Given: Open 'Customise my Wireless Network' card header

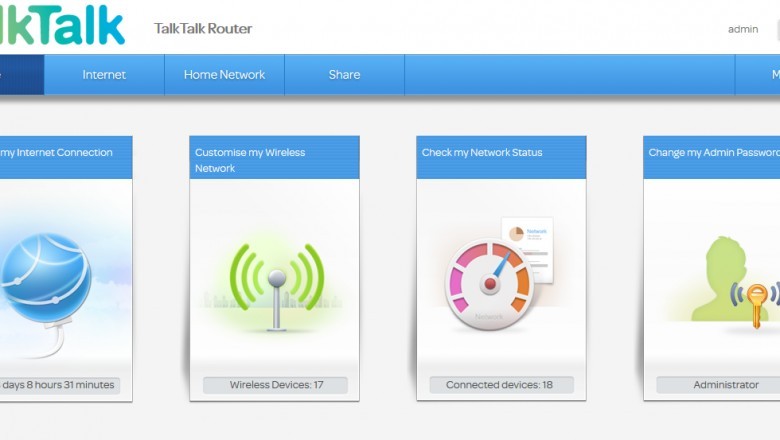Looking at the screenshot, I should (x=274, y=158).
